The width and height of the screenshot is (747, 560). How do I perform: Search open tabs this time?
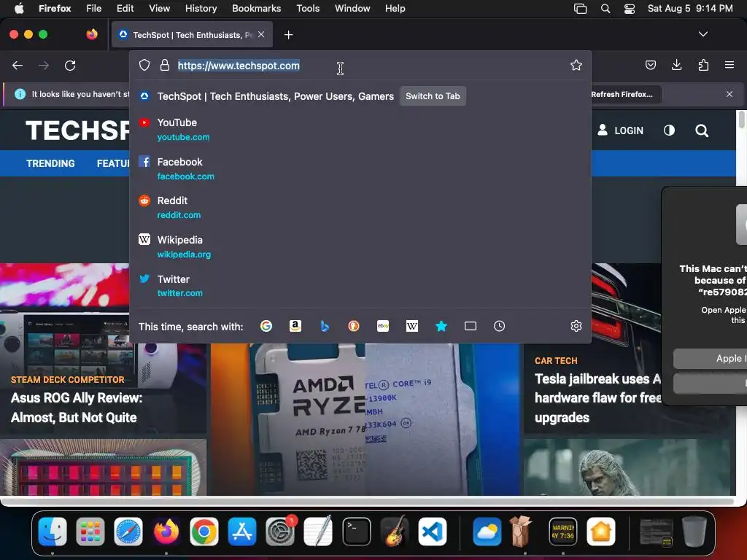(x=471, y=326)
